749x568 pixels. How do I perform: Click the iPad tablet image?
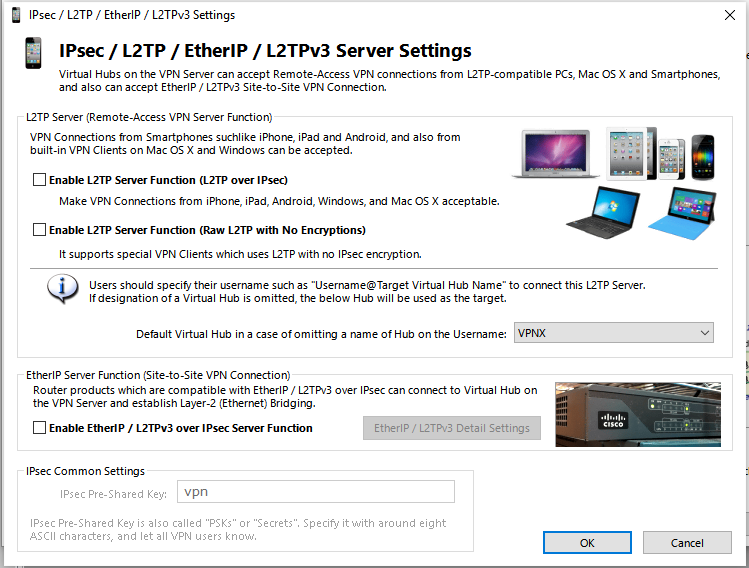(631, 153)
